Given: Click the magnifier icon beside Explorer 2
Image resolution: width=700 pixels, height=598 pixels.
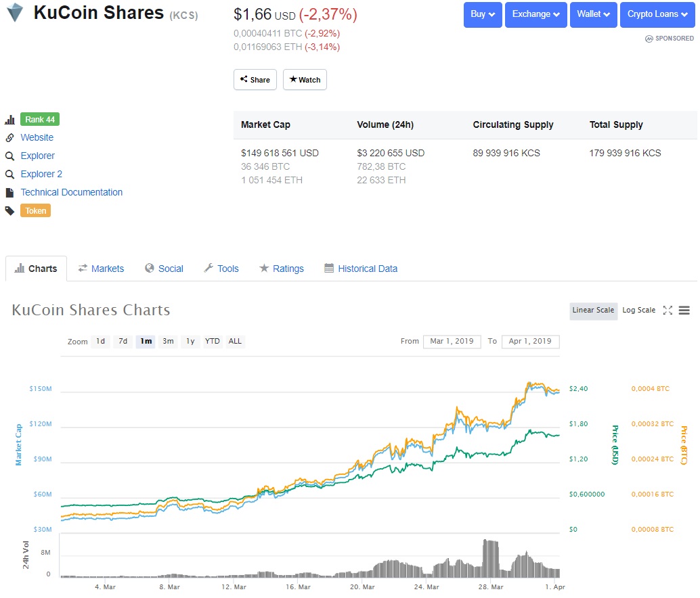Looking at the screenshot, I should [x=10, y=175].
